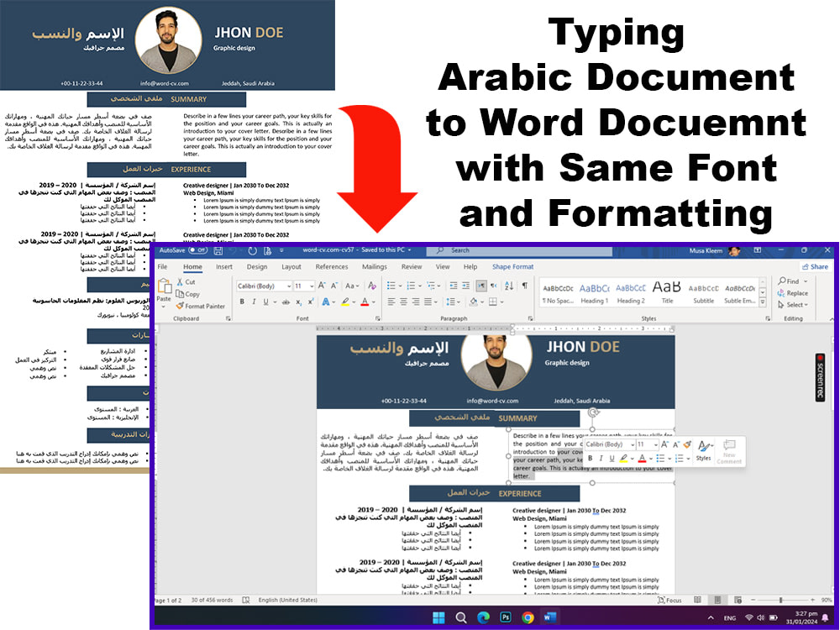Apply superscript formatting
840x630 pixels.
click(x=310, y=302)
